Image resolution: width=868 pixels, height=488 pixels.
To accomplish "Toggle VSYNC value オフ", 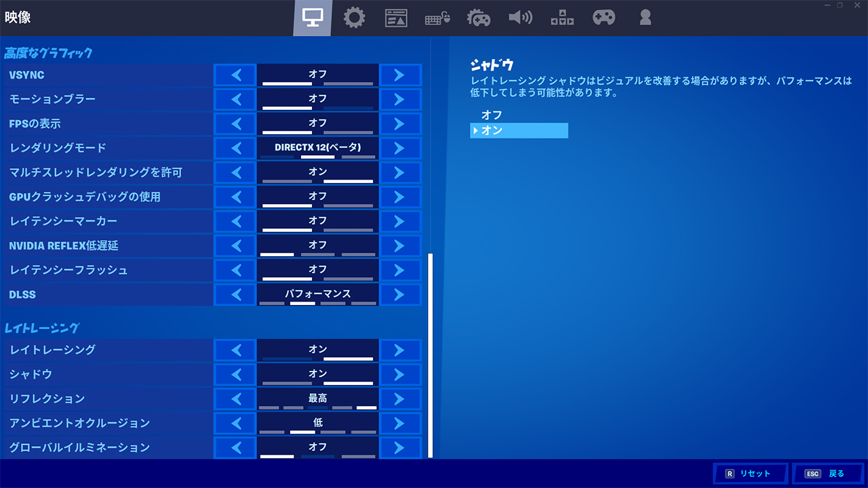I will (x=317, y=75).
